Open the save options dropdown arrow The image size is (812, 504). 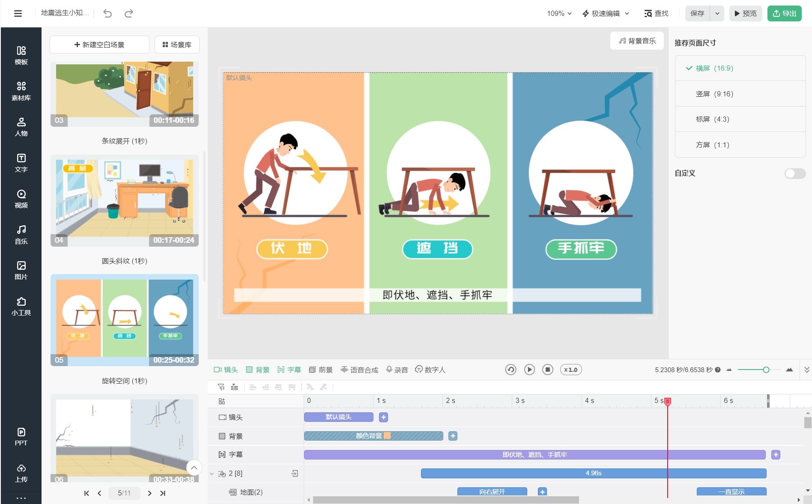pyautogui.click(x=717, y=13)
